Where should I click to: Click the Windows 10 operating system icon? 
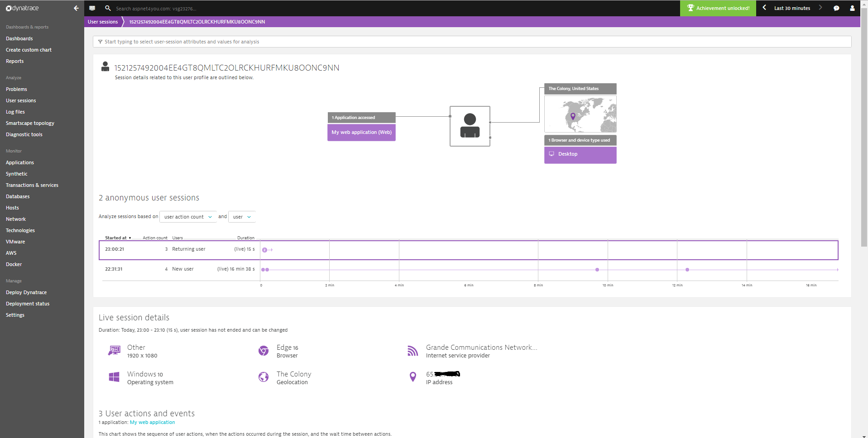coord(114,377)
